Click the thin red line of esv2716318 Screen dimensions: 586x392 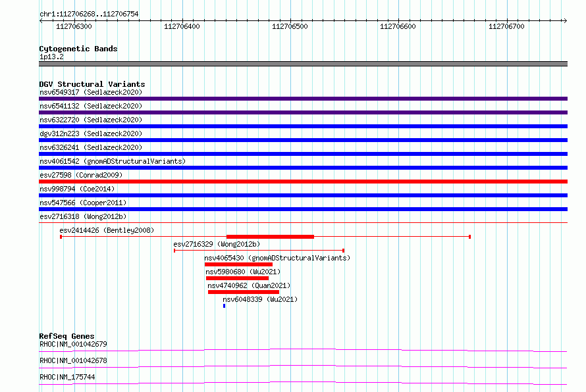point(303,223)
